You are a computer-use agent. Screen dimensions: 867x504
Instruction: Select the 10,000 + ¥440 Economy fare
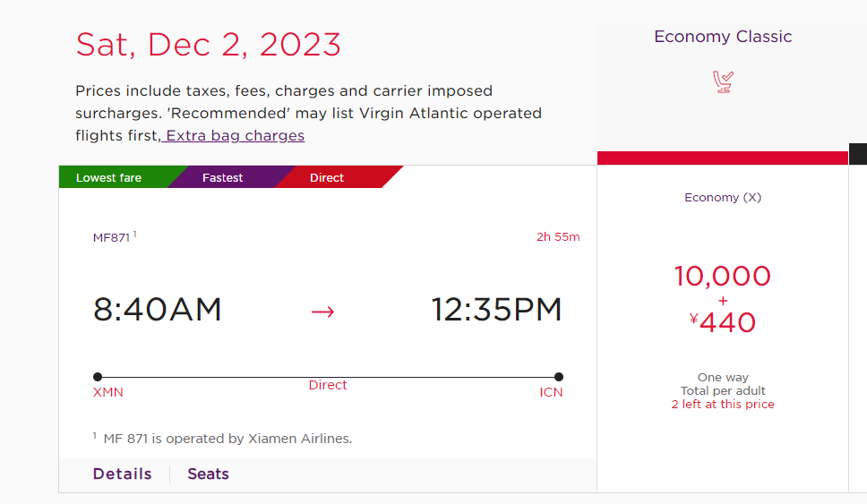click(x=723, y=299)
